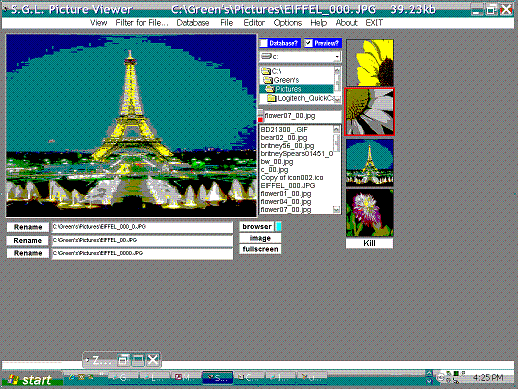Viewport: 518px width, 389px height.
Task: Toggle the cyan indicator next to browser
Action: pos(278,227)
